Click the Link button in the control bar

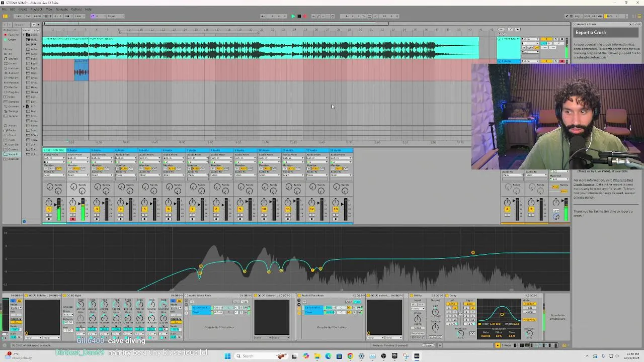coord(19,16)
